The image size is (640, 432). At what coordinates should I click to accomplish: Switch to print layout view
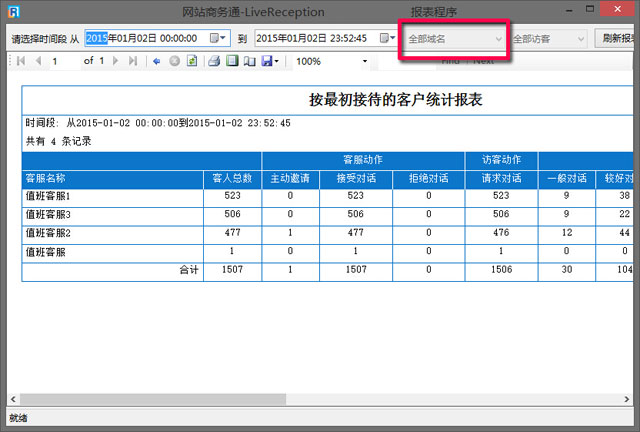pyautogui.click(x=232, y=61)
